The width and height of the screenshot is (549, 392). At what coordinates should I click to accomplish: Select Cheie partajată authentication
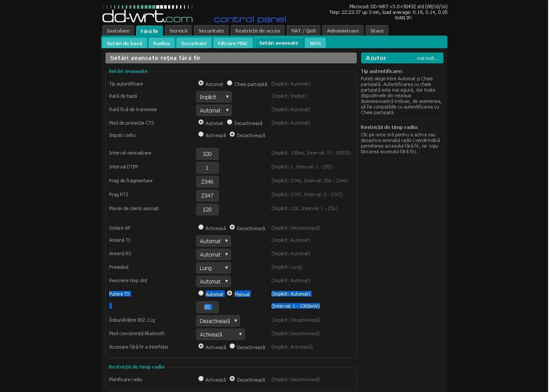(x=229, y=83)
